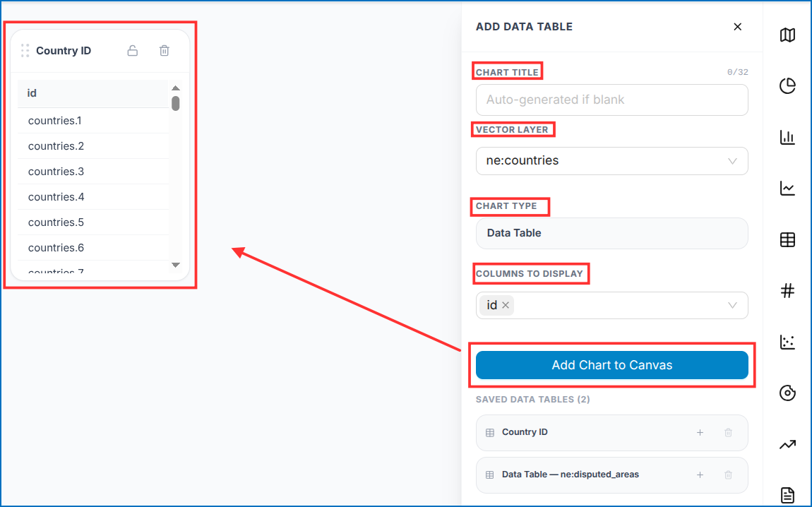Select the saved Country ID entry
The height and width of the screenshot is (507, 812).
tap(611, 432)
